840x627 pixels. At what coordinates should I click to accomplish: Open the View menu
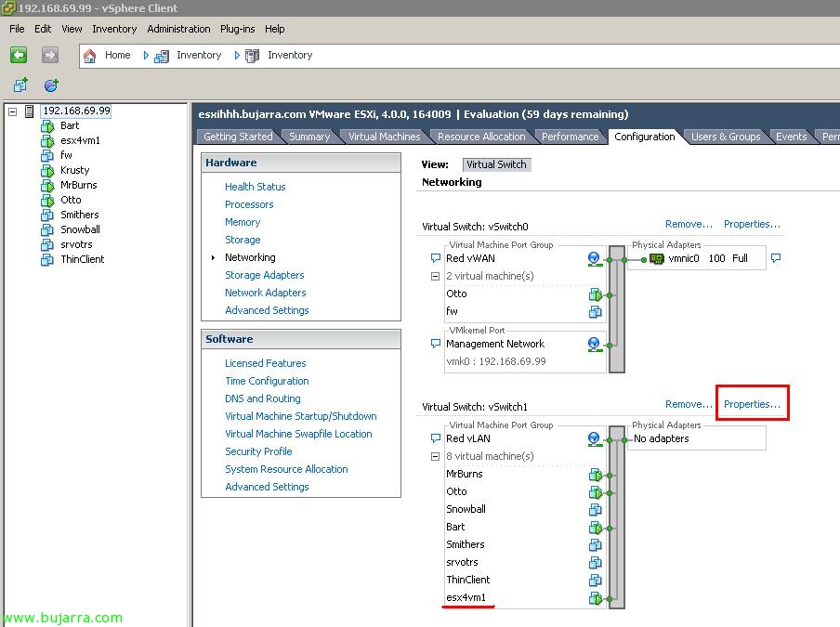[72, 29]
